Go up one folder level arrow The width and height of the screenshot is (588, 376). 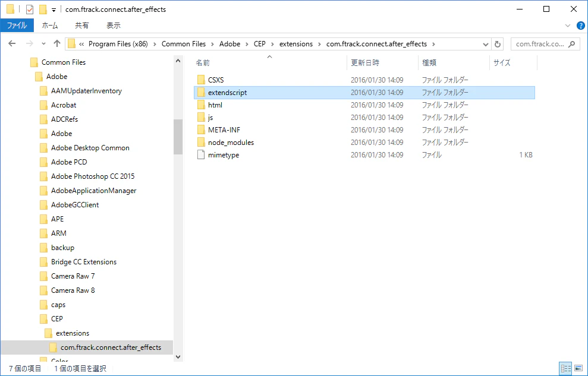(57, 44)
